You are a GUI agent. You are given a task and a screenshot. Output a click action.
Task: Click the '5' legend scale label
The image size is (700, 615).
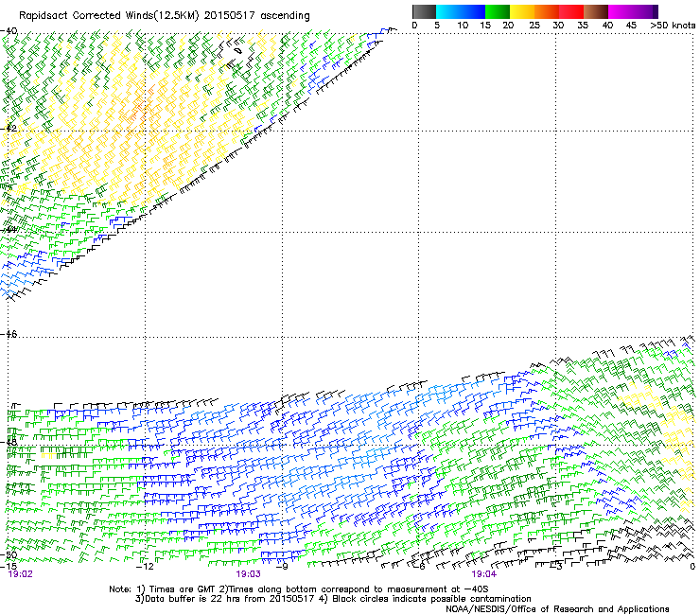437,26
